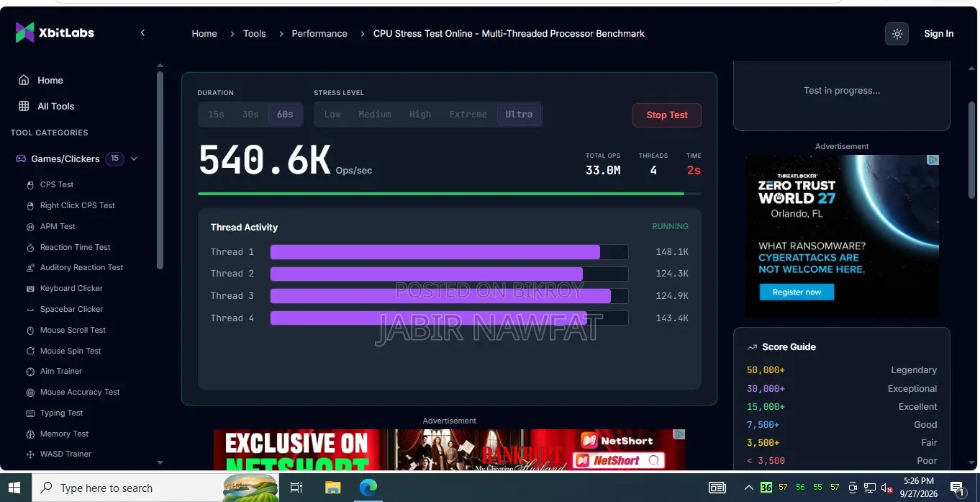Click the Thread 1 activity bar
The width and height of the screenshot is (980, 502).
(x=449, y=252)
